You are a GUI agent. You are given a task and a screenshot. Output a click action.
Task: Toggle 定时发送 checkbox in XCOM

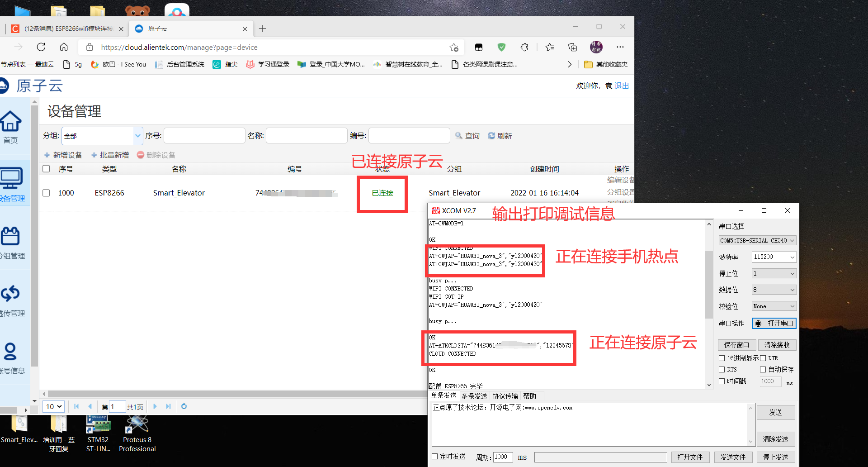(x=435, y=457)
